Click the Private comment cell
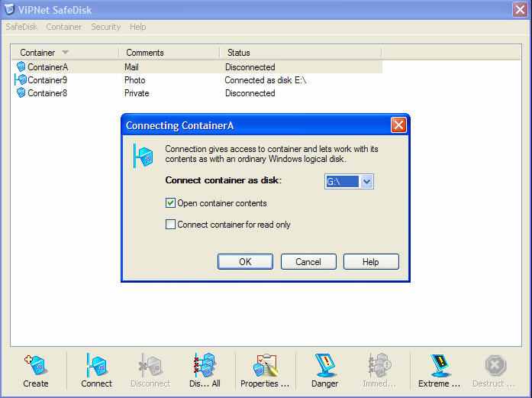The height and width of the screenshot is (398, 532). (137, 93)
